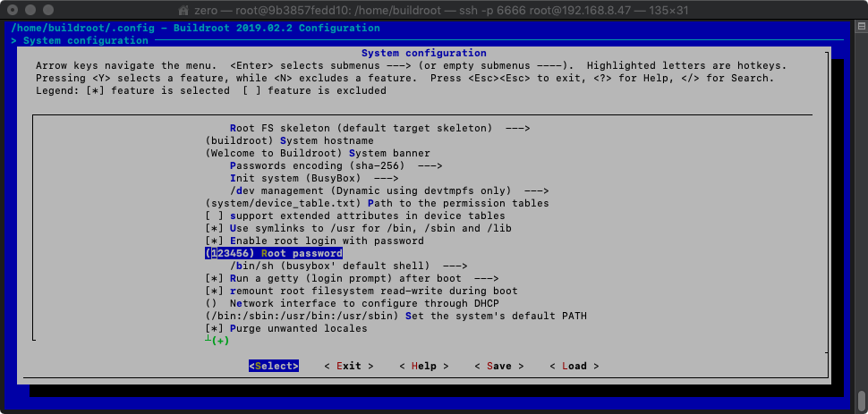868x414 pixels.
Task: Toggle Use symlinks to /usr option
Action: pyautogui.click(x=358, y=228)
